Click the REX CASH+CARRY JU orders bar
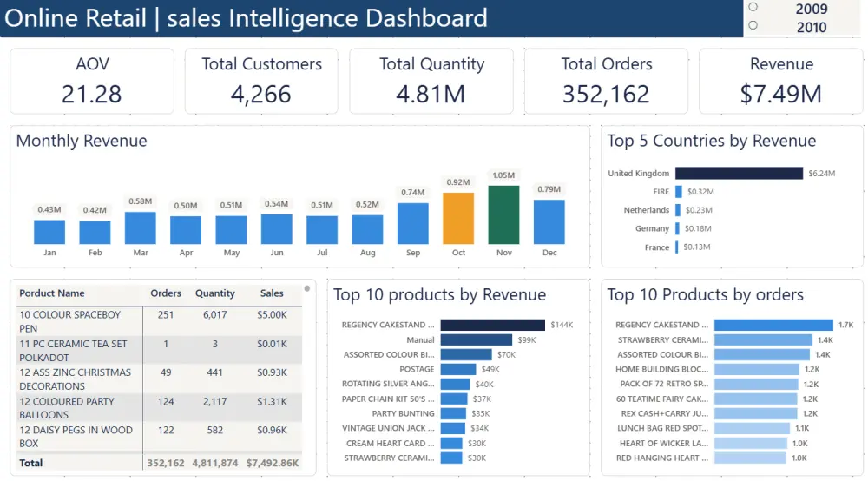 pyautogui.click(x=756, y=413)
